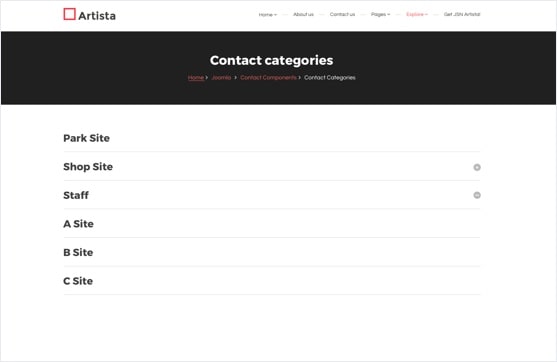This screenshot has height=362, width=557.
Task: Open the B Site category
Action: click(78, 253)
